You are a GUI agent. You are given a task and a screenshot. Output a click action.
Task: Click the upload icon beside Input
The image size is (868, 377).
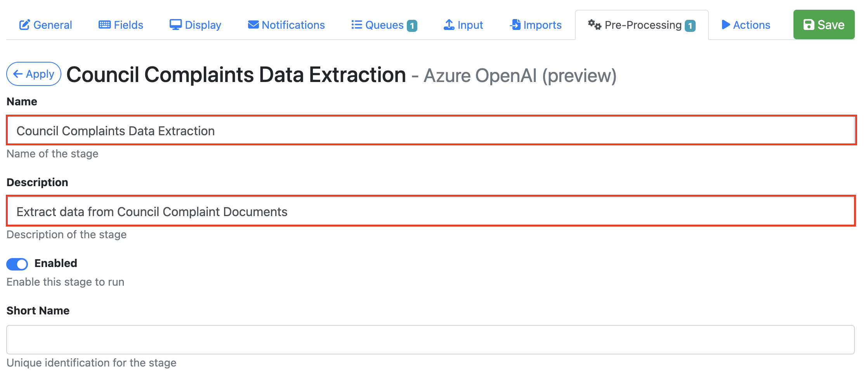[x=449, y=25]
